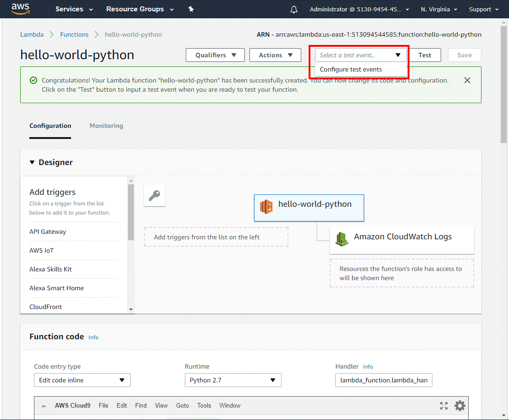Screen dimensions: 509x420
Task: Dismiss the green success notification
Action: (x=467, y=80)
